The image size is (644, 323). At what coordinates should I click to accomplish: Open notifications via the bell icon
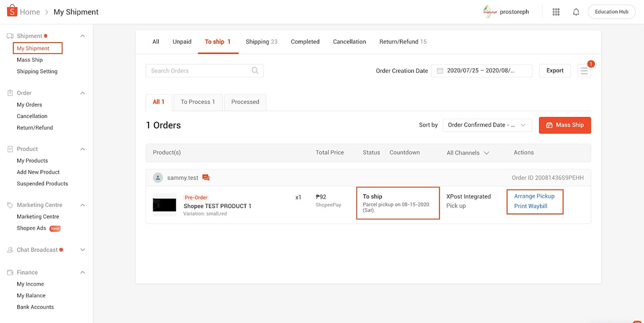576,11
